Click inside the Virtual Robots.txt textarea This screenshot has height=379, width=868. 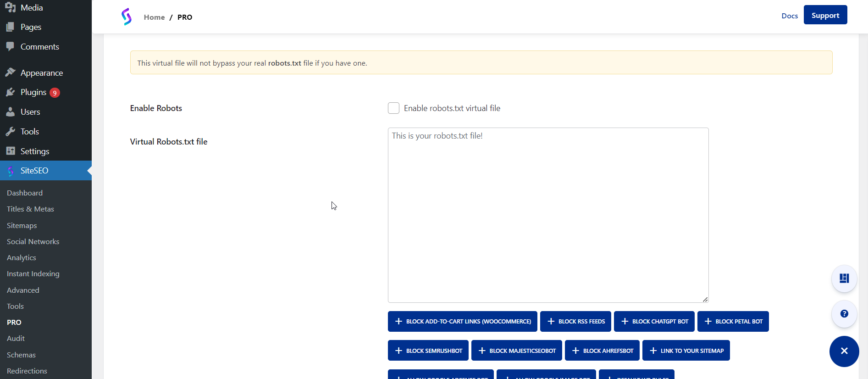(x=548, y=215)
